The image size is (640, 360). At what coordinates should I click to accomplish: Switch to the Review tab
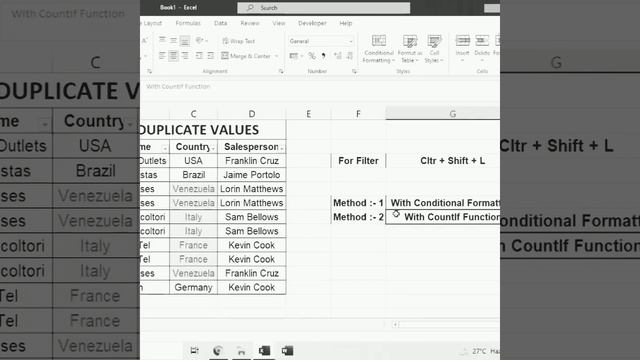point(250,23)
